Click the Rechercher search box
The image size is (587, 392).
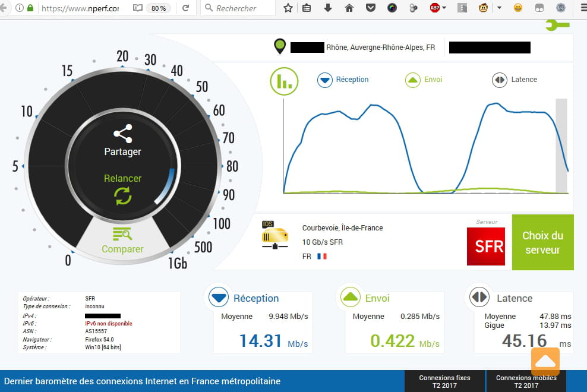238,8
